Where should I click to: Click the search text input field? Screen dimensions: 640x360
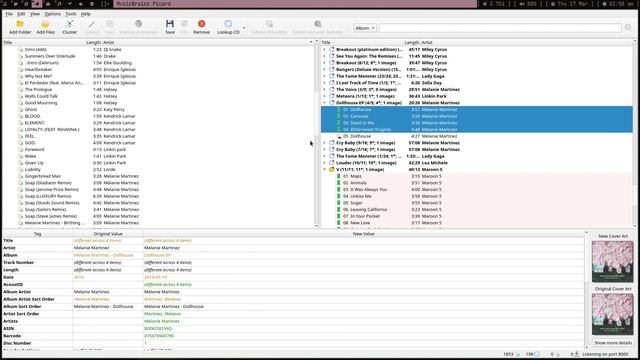[500, 28]
